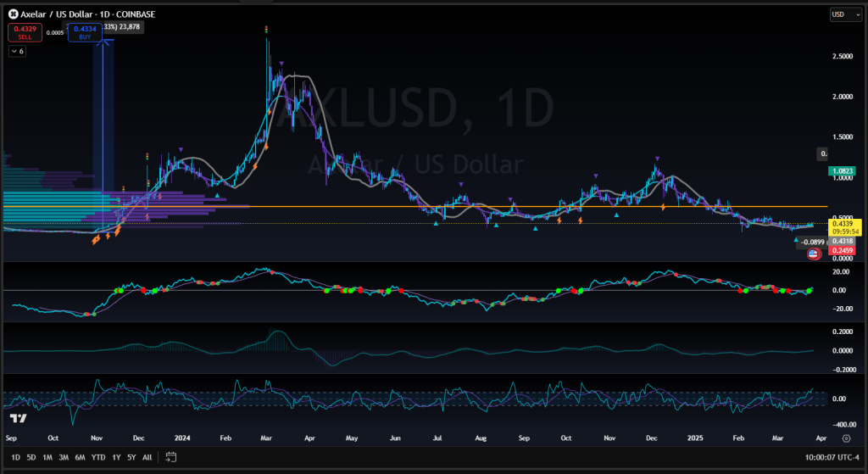Expand the collapsed indicators legend showing 6
The image size is (868, 474).
pos(17,52)
